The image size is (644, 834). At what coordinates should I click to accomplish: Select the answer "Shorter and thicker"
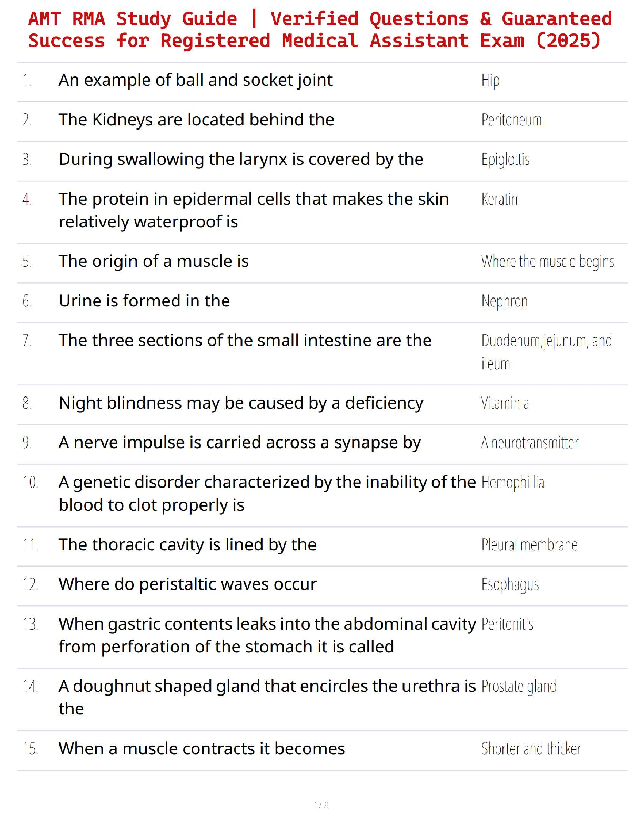(530, 749)
